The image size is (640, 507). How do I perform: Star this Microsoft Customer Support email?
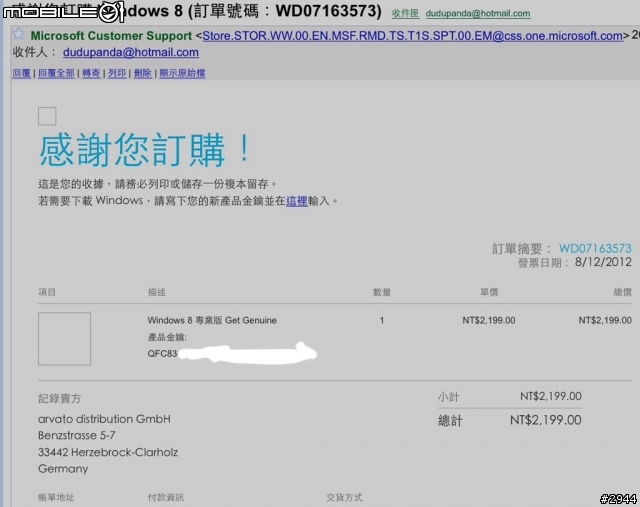(x=18, y=33)
